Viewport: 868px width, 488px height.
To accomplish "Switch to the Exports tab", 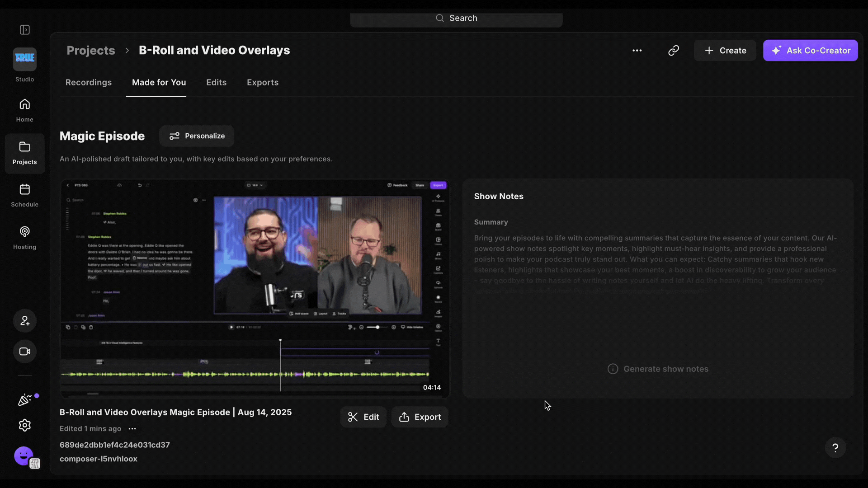I will [263, 83].
